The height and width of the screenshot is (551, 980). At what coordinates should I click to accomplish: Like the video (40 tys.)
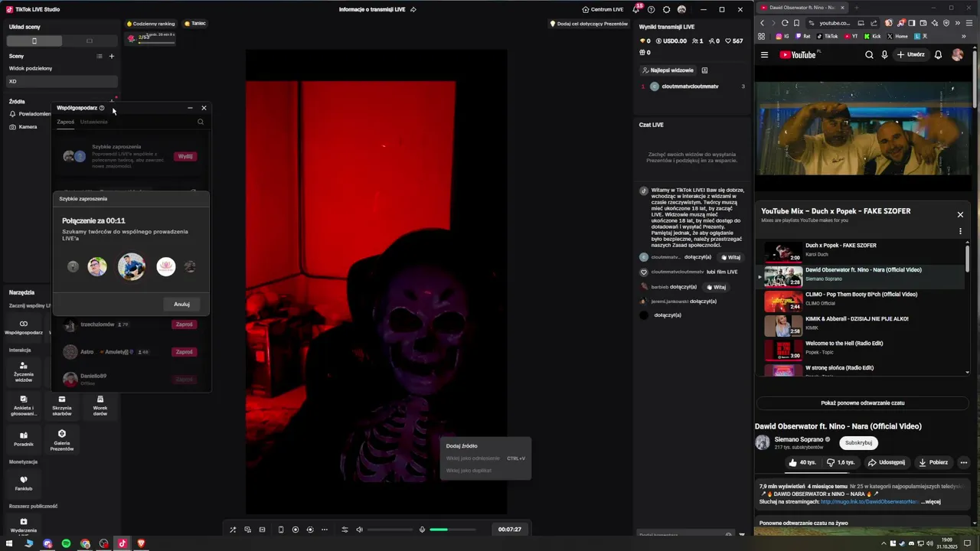(x=802, y=462)
